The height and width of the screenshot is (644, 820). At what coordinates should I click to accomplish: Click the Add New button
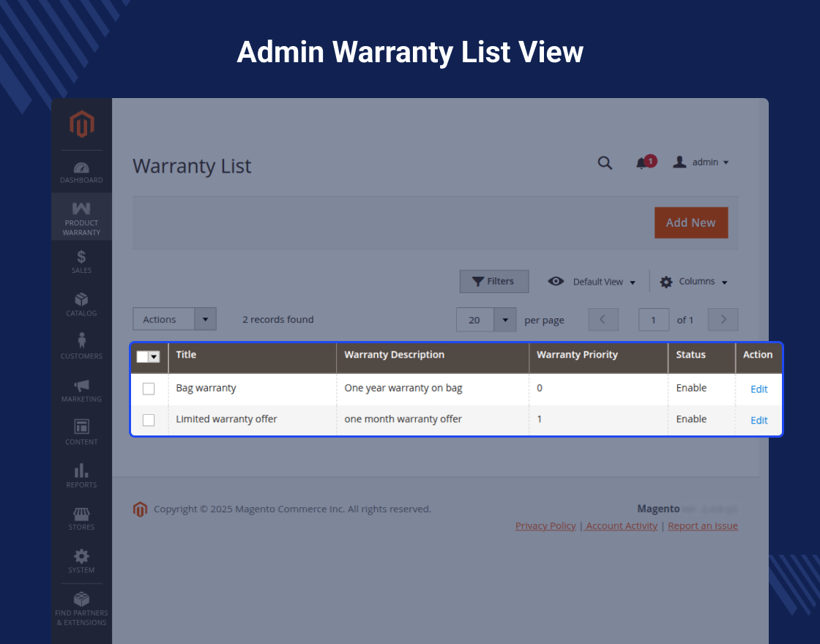(x=691, y=222)
